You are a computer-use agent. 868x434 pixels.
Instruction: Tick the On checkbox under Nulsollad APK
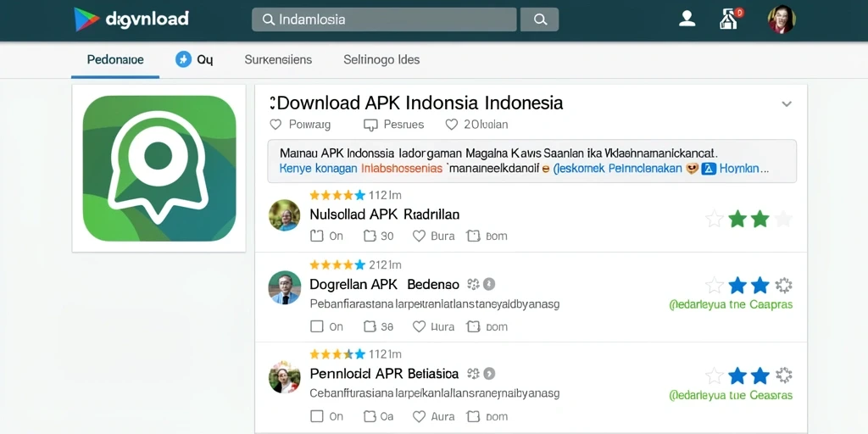pyautogui.click(x=316, y=236)
